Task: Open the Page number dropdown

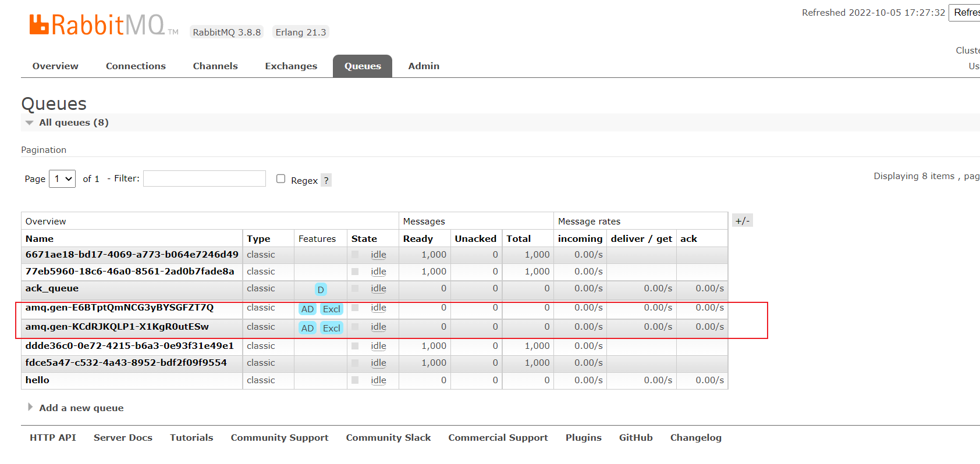Action: 62,179
